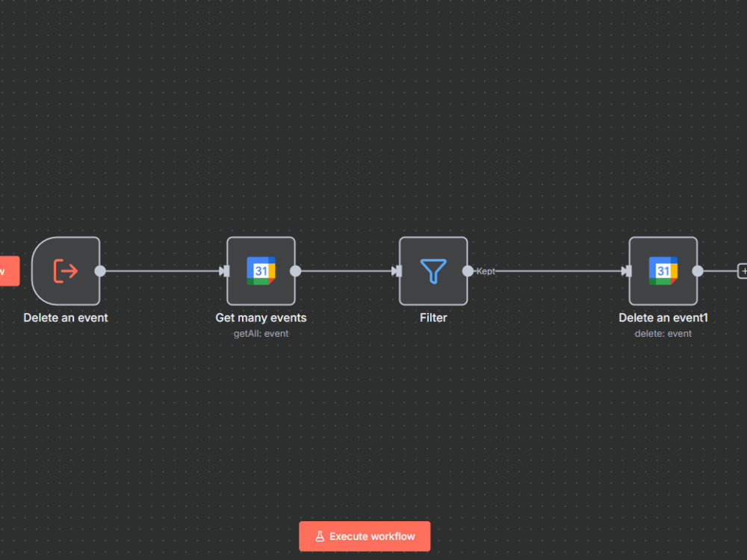Image resolution: width=747 pixels, height=560 pixels.
Task: Click the Execute workflow button
Action: [x=365, y=536]
